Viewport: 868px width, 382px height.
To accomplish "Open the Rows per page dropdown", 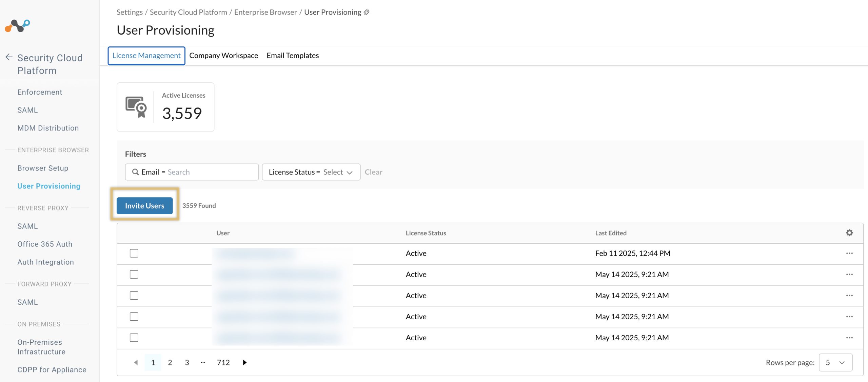I will [x=835, y=362].
